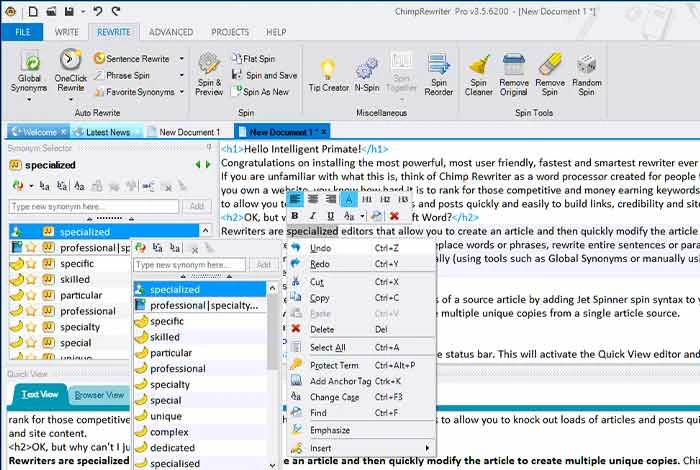The image size is (700, 470).
Task: Click the popup synonym input field
Action: (189, 265)
